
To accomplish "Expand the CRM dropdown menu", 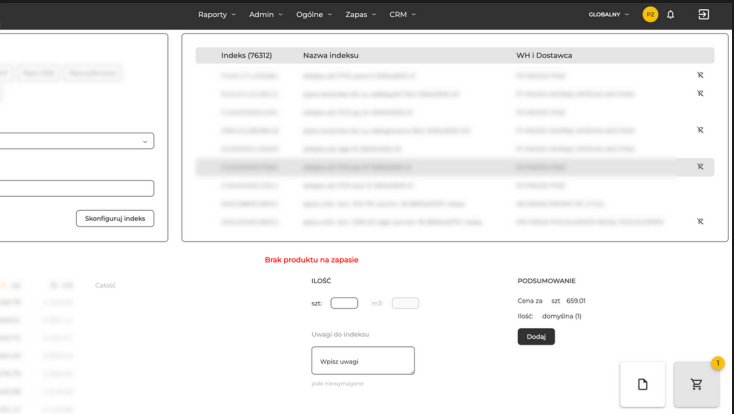I will pos(402,14).
